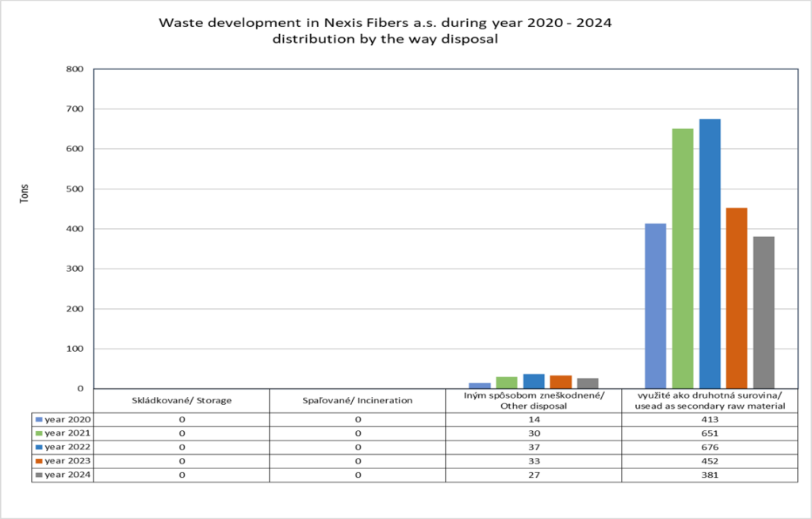This screenshot has width=812, height=519.
Task: Click the Incineration 0 cell for year 2021
Action: tap(358, 433)
